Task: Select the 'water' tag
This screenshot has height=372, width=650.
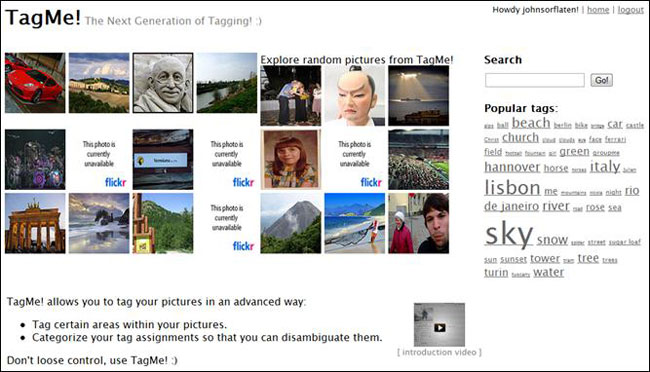Action: pos(548,272)
